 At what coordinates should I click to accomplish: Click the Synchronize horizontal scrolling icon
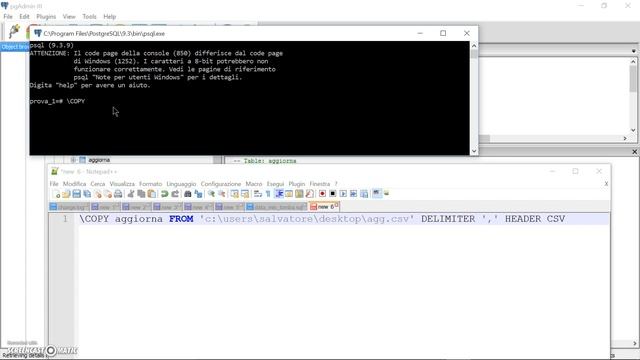[245, 194]
